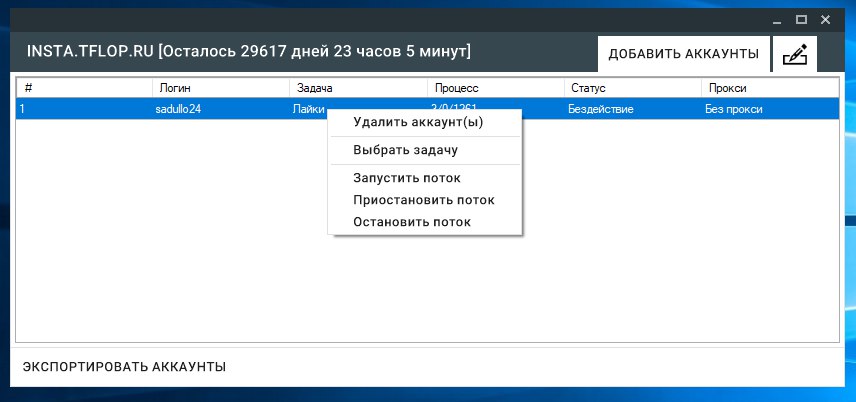Click ЭКСПОРТИРОВАТЬ АККАУНТЫ at the bottom
Image resolution: width=856 pixels, height=402 pixels.
click(124, 366)
